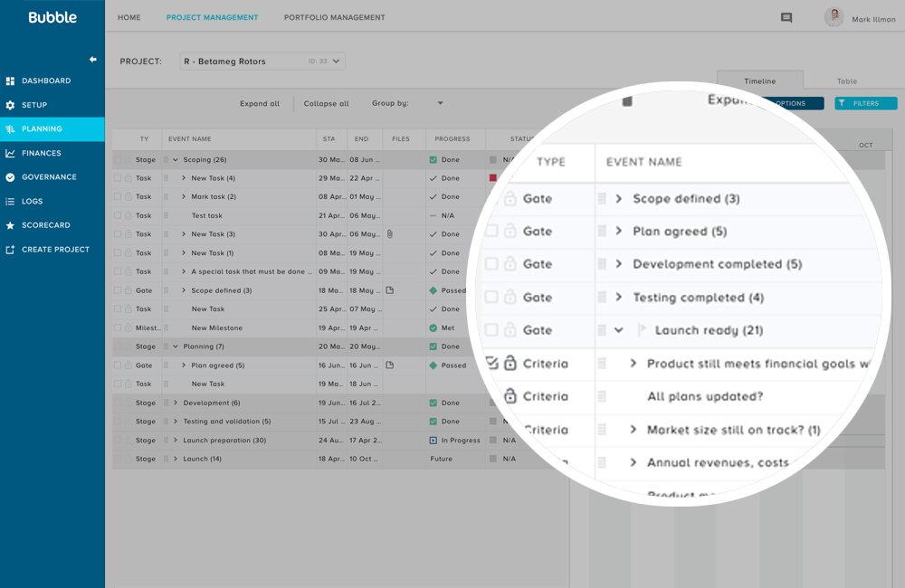
Task: Open the Group by dropdown arrow
Action: pos(440,103)
